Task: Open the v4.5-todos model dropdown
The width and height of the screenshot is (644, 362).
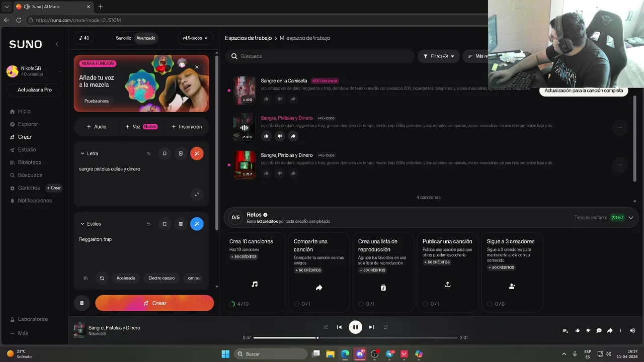Action: coord(195,38)
